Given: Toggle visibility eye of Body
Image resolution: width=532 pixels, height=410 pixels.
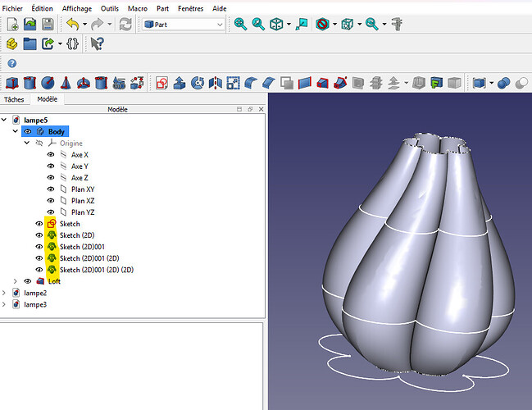Looking at the screenshot, I should pos(28,131).
